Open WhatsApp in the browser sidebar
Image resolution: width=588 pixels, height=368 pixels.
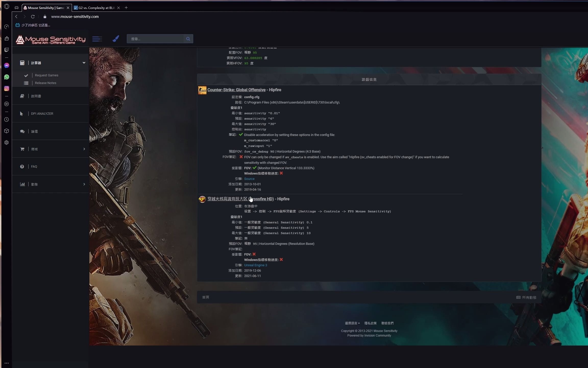(6, 77)
